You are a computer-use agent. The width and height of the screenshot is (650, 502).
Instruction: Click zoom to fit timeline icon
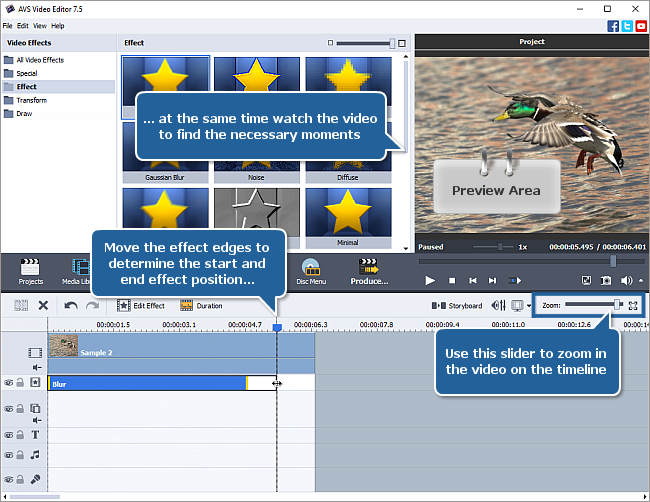point(633,306)
